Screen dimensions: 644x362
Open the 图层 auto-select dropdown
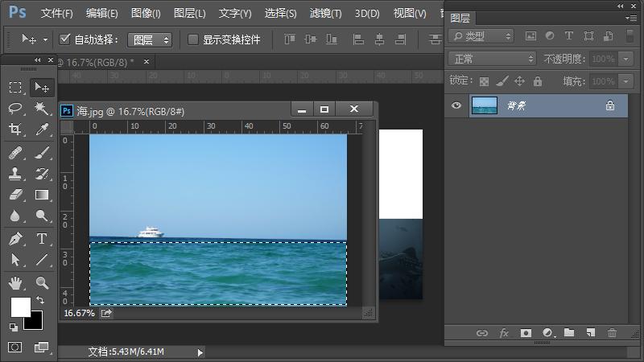click(150, 39)
